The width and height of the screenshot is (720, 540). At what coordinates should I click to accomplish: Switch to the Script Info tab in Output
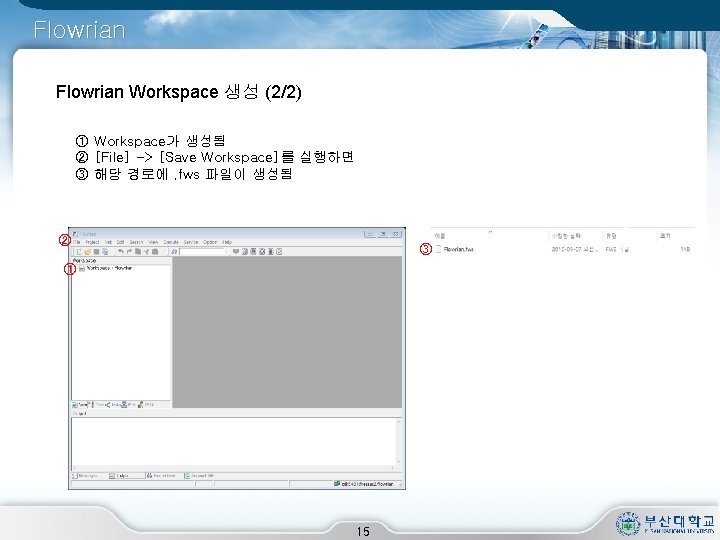pos(199,476)
